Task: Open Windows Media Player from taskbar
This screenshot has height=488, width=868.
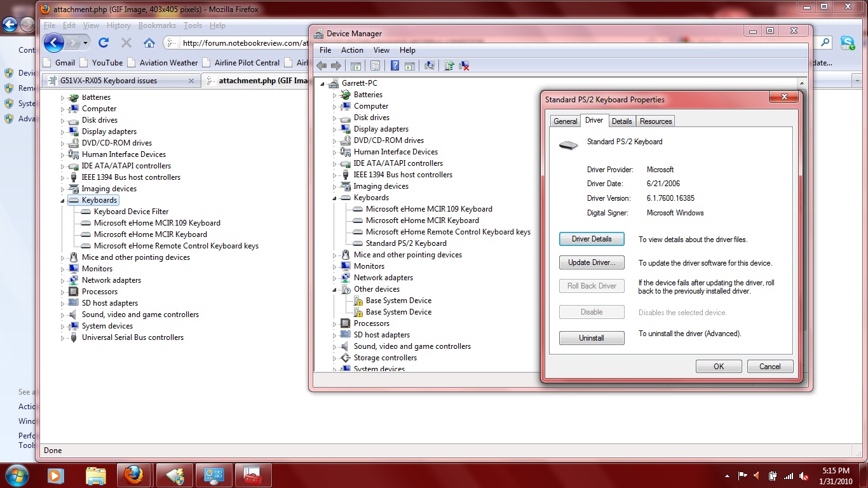Action: point(56,475)
